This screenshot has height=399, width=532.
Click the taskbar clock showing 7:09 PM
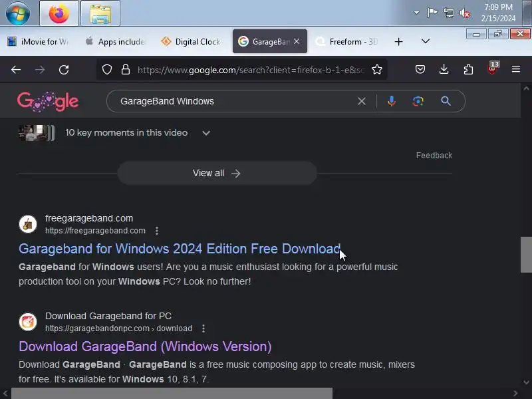click(498, 13)
